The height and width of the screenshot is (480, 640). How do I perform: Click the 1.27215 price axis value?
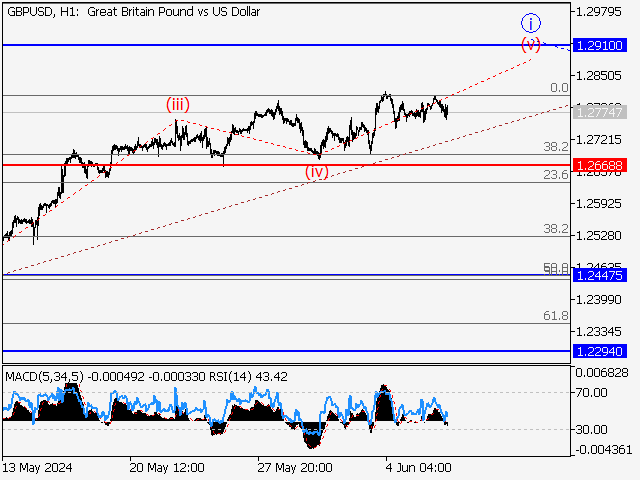point(598,140)
